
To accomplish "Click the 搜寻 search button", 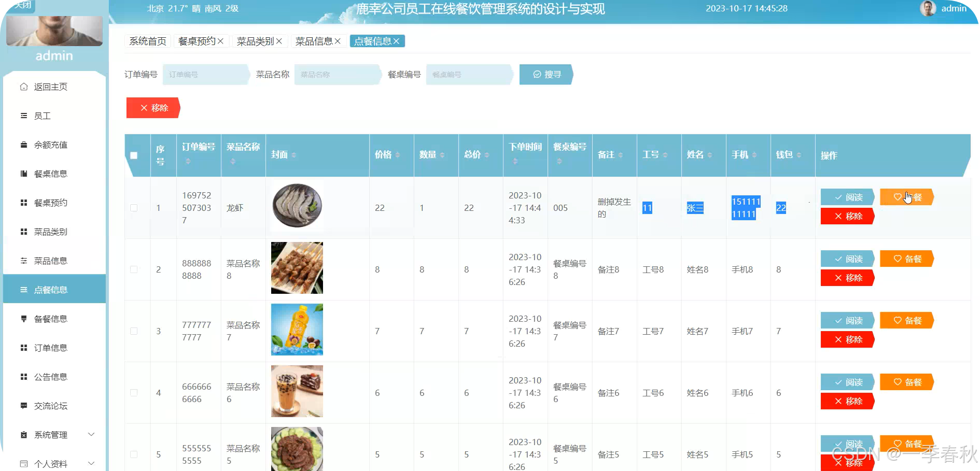I will coord(545,74).
